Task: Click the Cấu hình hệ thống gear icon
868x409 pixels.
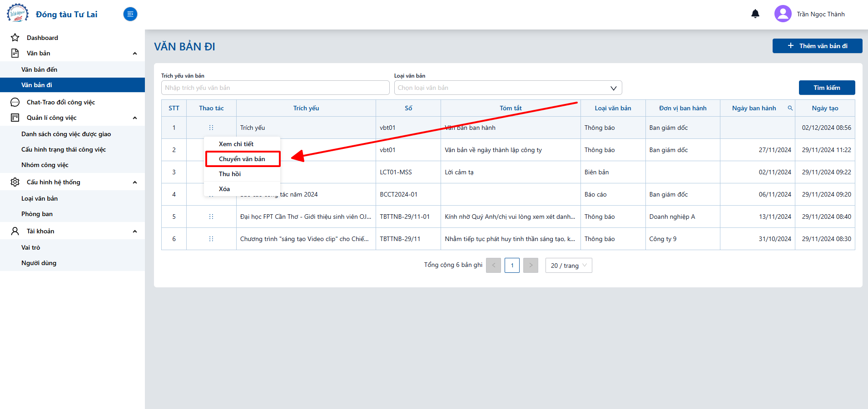Action: pos(15,182)
